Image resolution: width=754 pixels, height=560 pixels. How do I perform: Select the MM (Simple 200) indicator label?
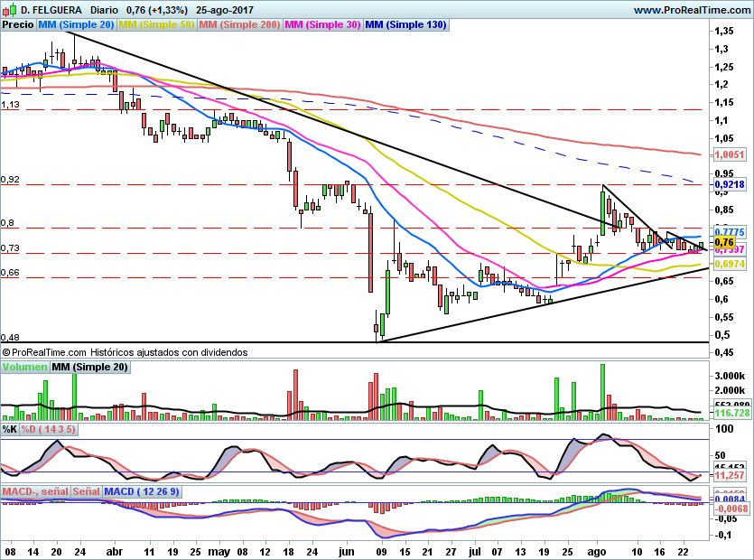(x=239, y=25)
